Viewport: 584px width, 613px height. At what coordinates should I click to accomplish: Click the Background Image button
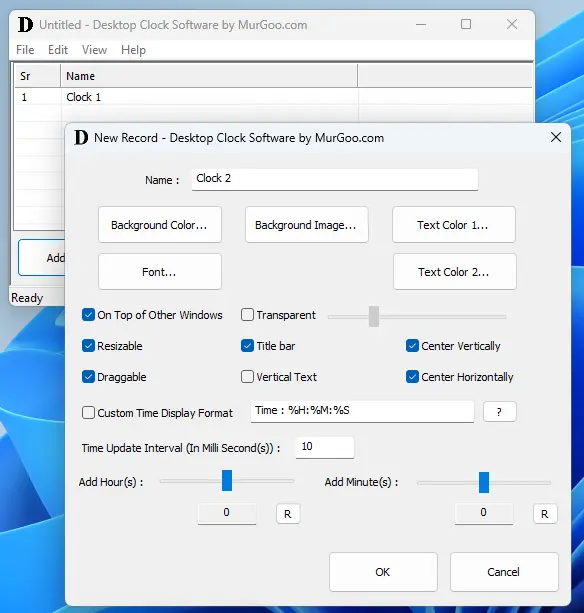(x=307, y=225)
